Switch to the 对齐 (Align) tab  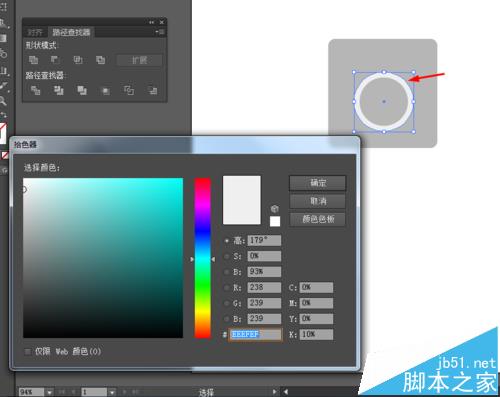[x=35, y=32]
